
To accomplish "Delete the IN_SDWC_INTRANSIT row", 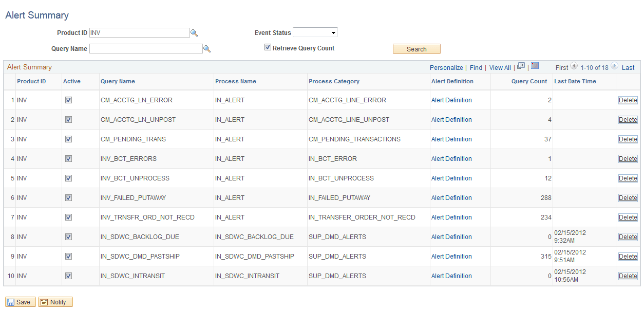I will pos(628,276).
